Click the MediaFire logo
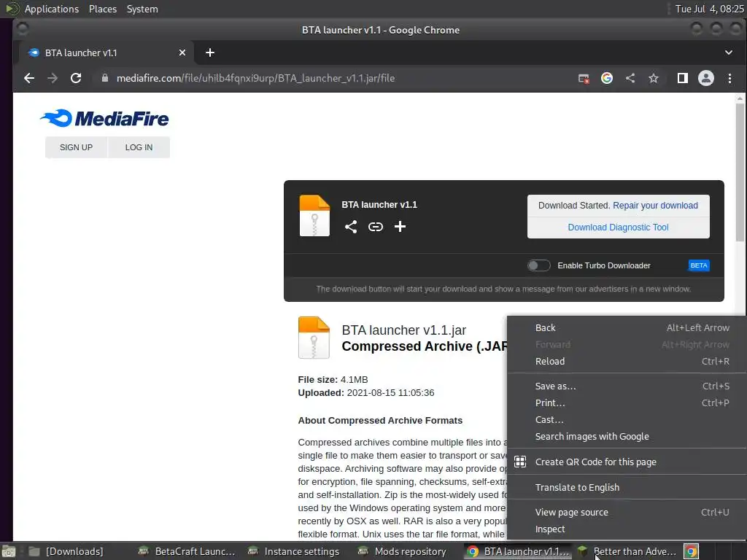The width and height of the screenshot is (747, 560). (x=104, y=119)
